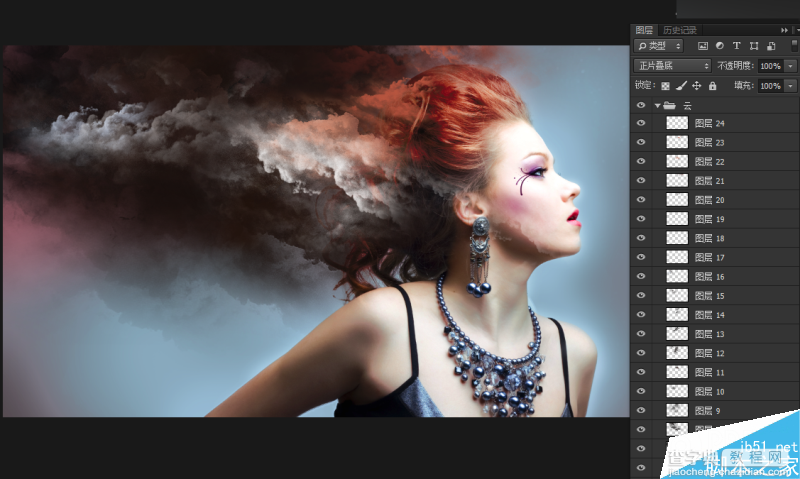The image size is (800, 479).
Task: Hide 图层 15 with eye icon
Action: 641,295
